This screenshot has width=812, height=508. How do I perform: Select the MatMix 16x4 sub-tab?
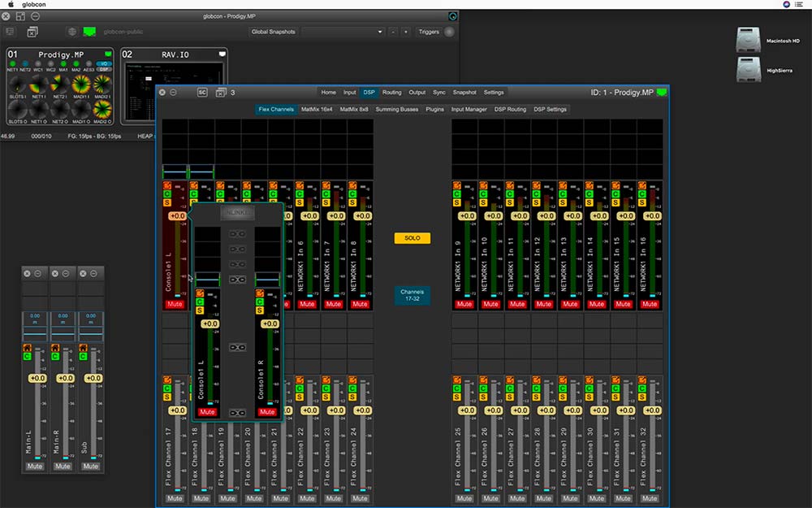coord(317,110)
